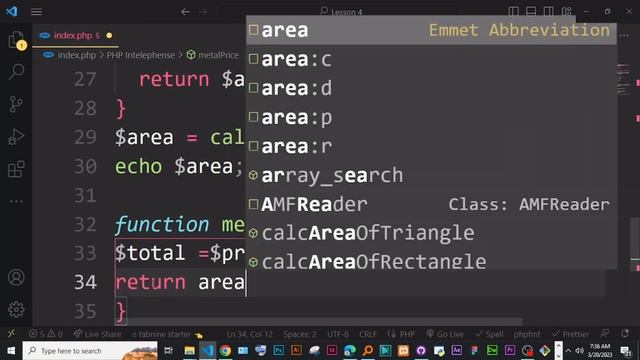Click the Lesson 4 command center search

click(x=341, y=11)
